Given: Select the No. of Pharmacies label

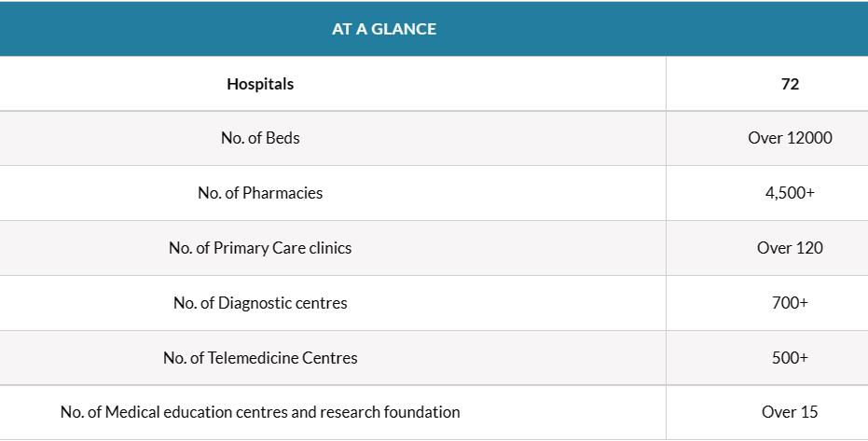Looking at the screenshot, I should click(x=260, y=193).
